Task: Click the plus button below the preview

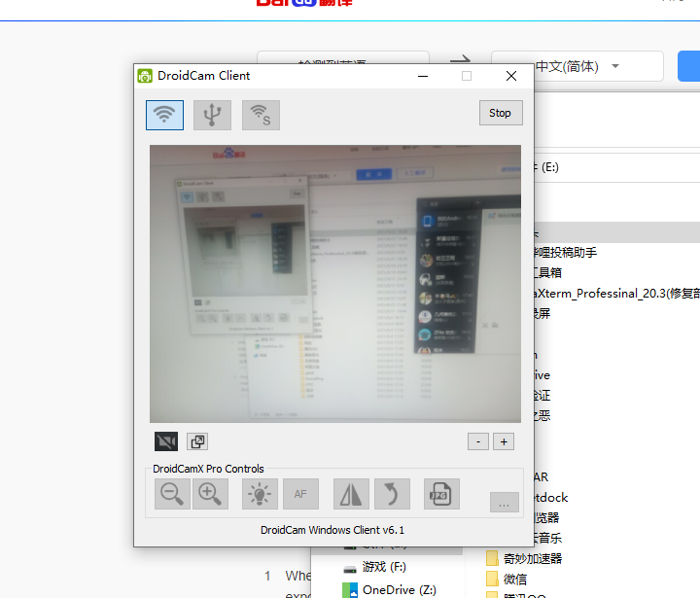Action: pyautogui.click(x=504, y=441)
